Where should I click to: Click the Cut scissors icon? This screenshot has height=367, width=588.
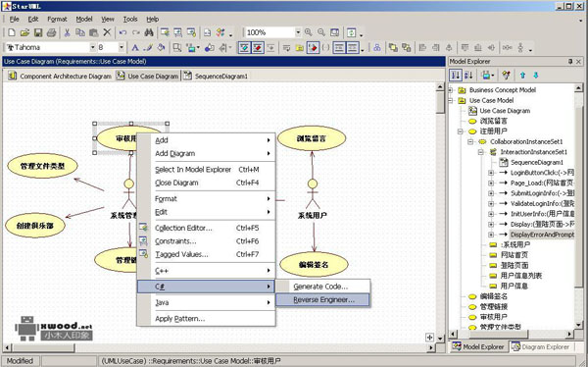coord(67,32)
